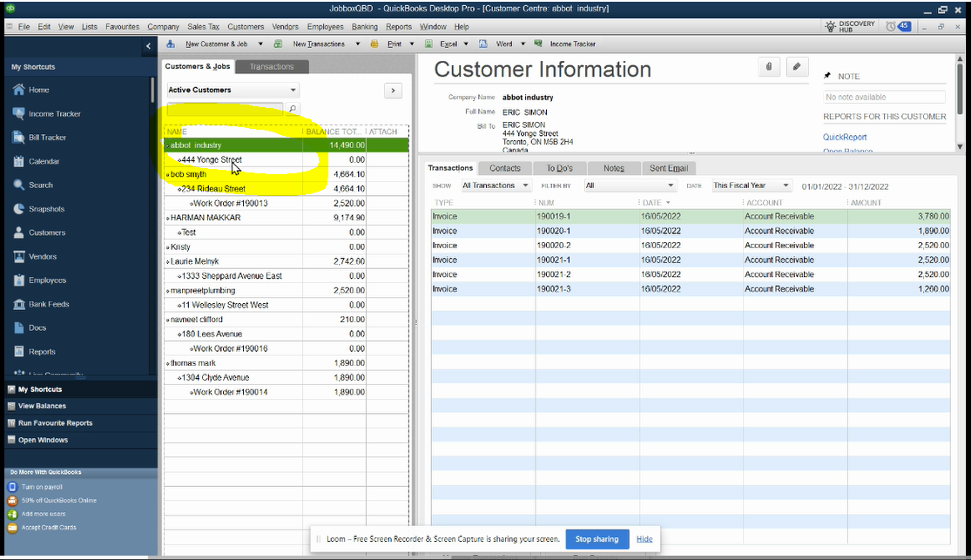
Task: Open New Transactions dropdown
Action: [357, 44]
